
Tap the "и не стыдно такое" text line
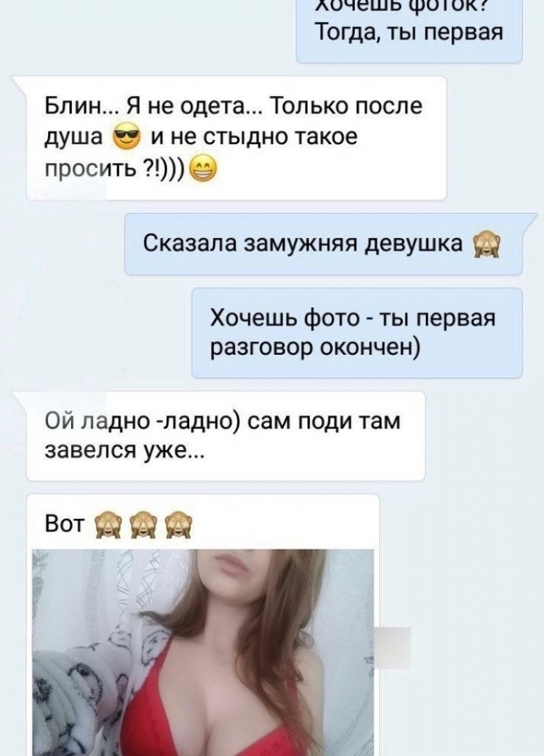[x=254, y=138]
